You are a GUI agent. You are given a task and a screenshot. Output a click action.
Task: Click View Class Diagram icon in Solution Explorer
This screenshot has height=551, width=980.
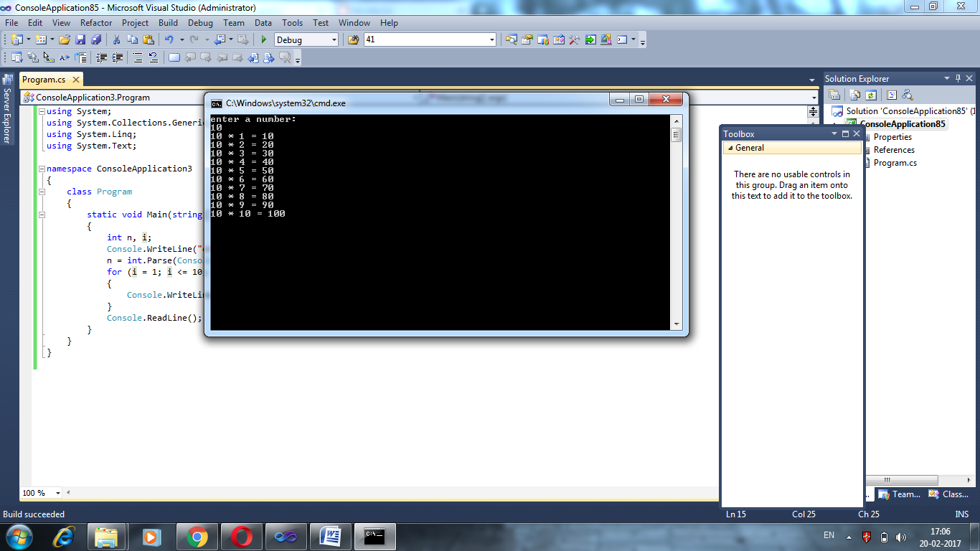point(908,95)
